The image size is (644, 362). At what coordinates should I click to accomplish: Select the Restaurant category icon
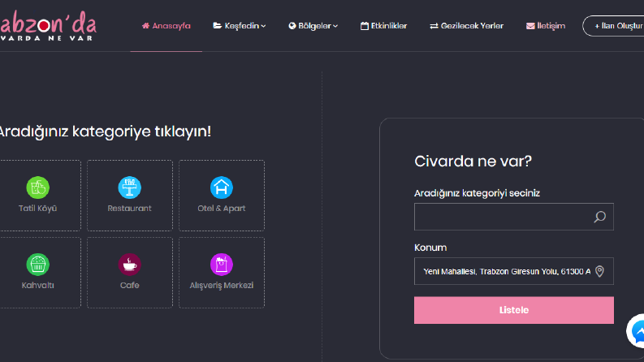pyautogui.click(x=130, y=187)
